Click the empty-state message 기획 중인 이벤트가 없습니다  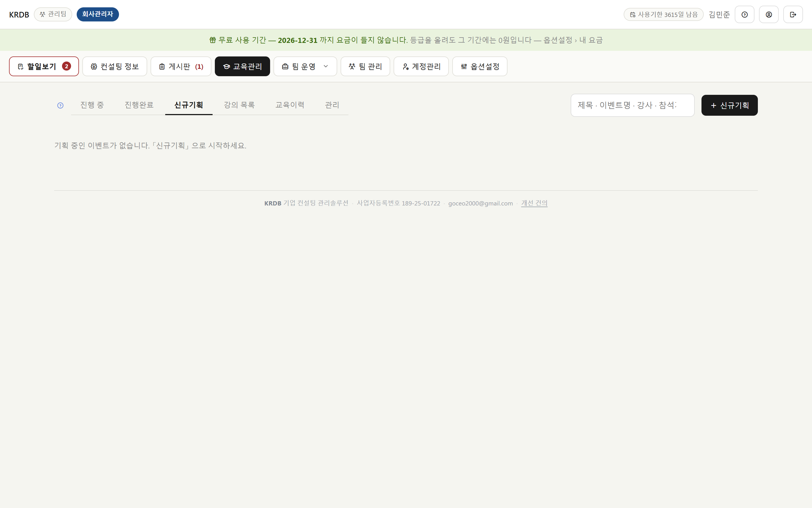pyautogui.click(x=150, y=145)
